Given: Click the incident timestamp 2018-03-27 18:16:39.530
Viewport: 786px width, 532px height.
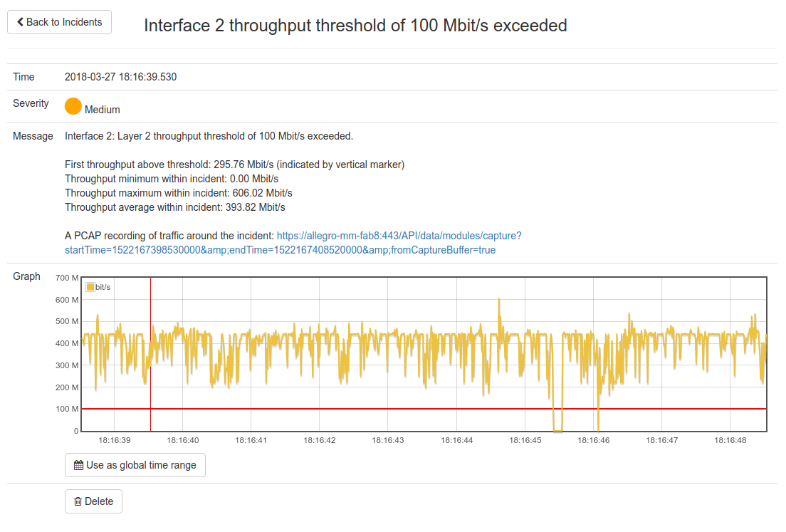Looking at the screenshot, I should 120,77.
